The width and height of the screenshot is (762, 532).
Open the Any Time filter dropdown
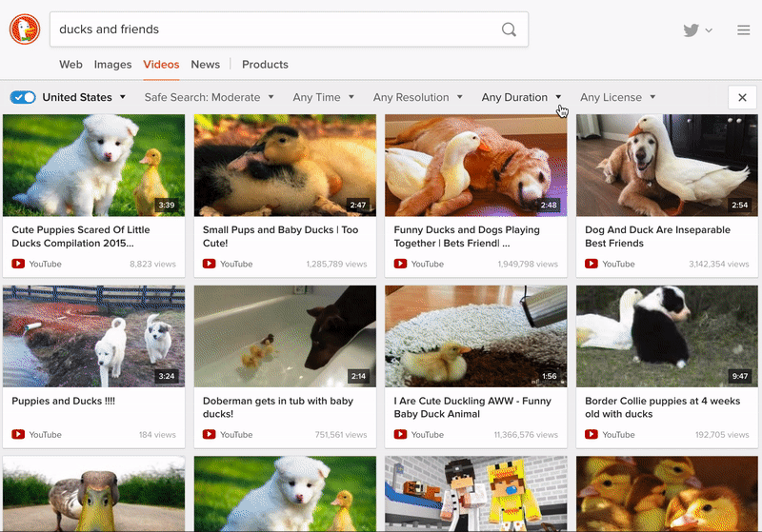point(323,97)
